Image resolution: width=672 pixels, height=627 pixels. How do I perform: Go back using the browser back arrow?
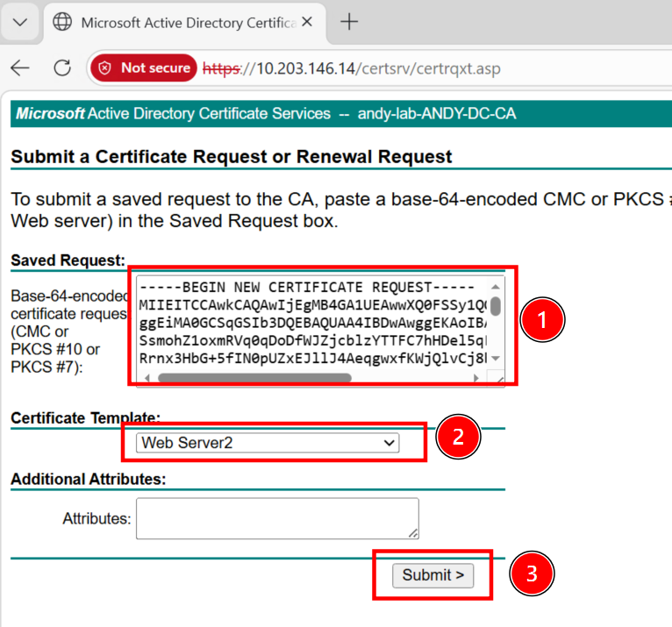[x=20, y=68]
